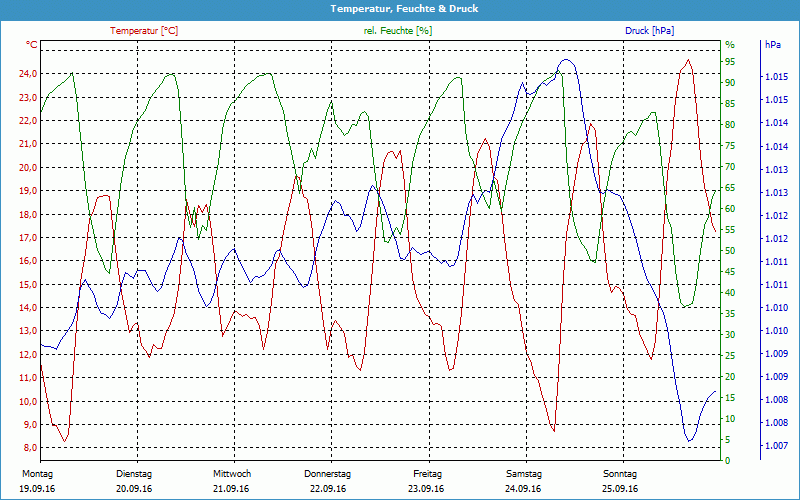
Task: Click the "20,0" temperature axis value
Action: pyautogui.click(x=28, y=167)
